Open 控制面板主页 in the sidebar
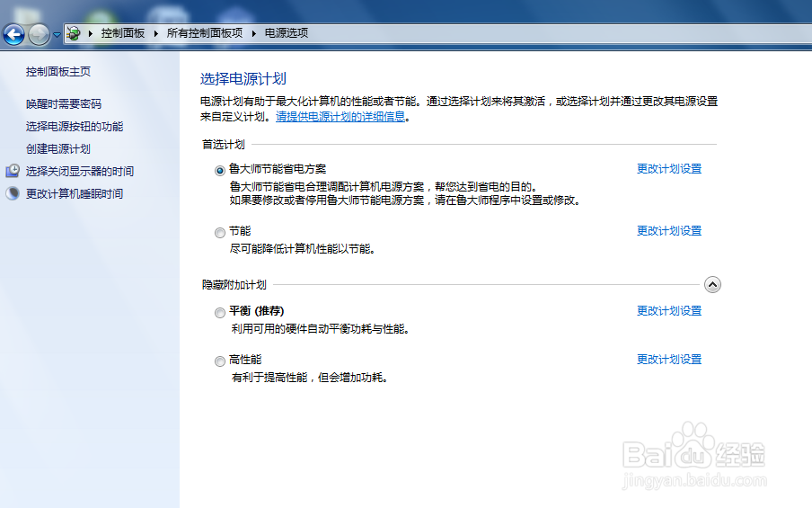 pos(58,72)
